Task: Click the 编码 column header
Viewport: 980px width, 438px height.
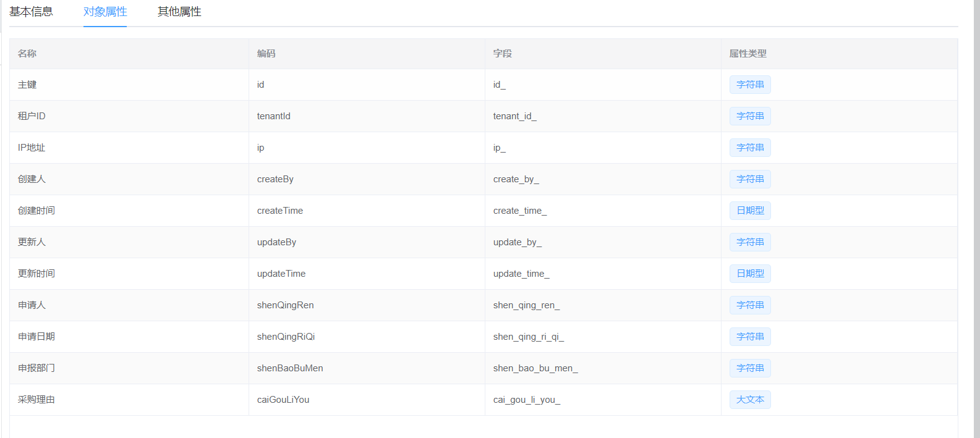Action: [266, 54]
